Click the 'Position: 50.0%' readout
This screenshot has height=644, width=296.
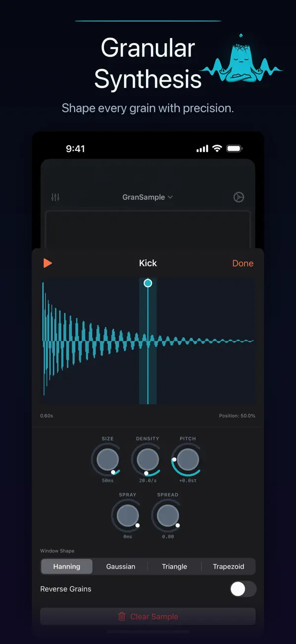pyautogui.click(x=237, y=416)
